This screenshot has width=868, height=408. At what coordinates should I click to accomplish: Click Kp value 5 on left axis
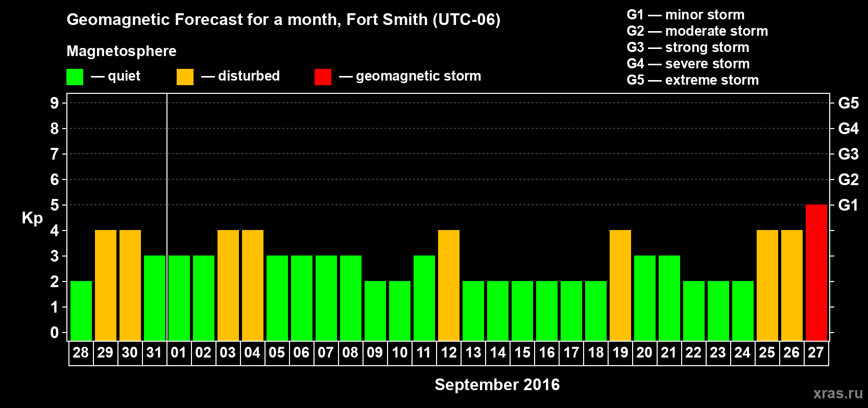pos(55,205)
